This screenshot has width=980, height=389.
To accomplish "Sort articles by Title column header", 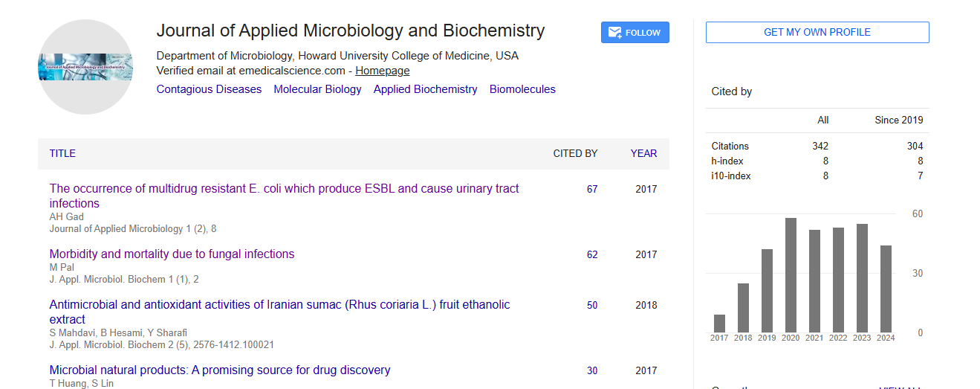I will point(62,154).
